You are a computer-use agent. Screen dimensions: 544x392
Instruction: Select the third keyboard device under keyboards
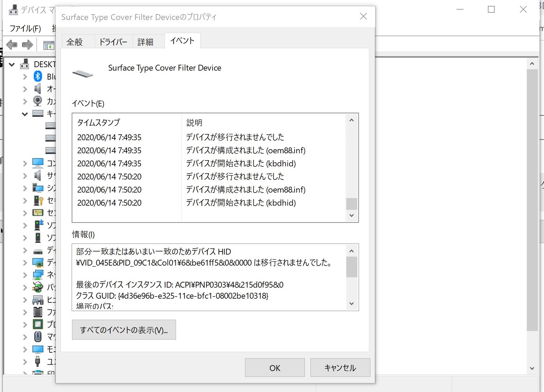point(50,151)
